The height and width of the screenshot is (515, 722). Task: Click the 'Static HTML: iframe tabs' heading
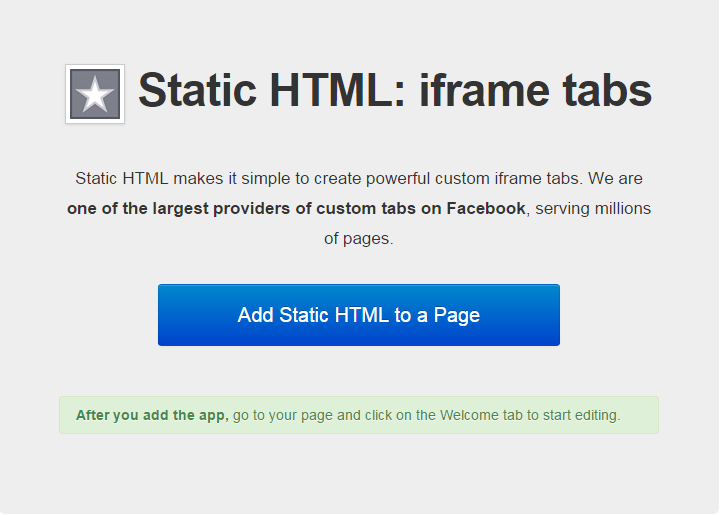(394, 91)
